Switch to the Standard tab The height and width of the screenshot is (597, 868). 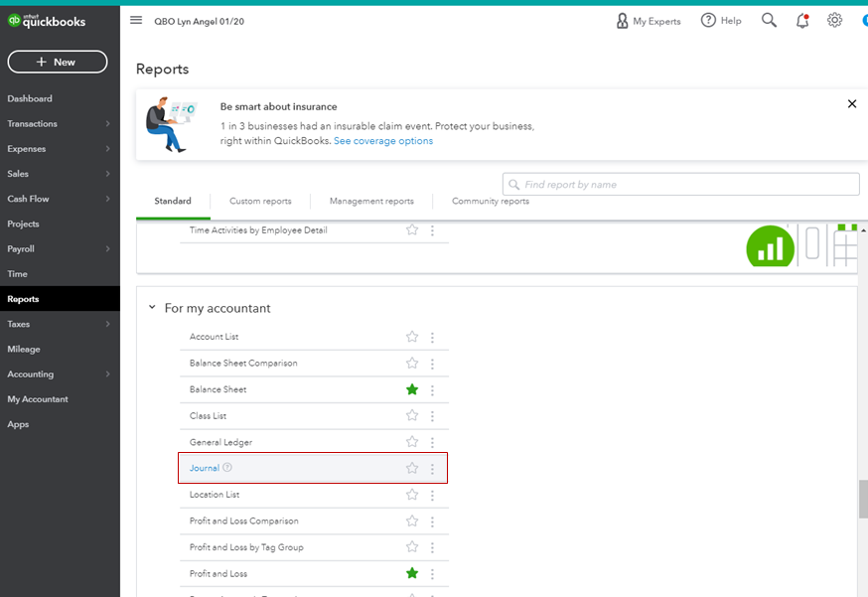(173, 201)
